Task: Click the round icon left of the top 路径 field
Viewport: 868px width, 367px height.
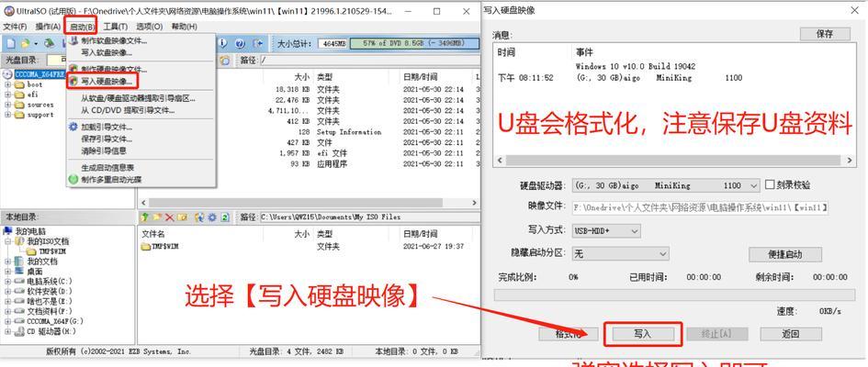Action: 225,61
